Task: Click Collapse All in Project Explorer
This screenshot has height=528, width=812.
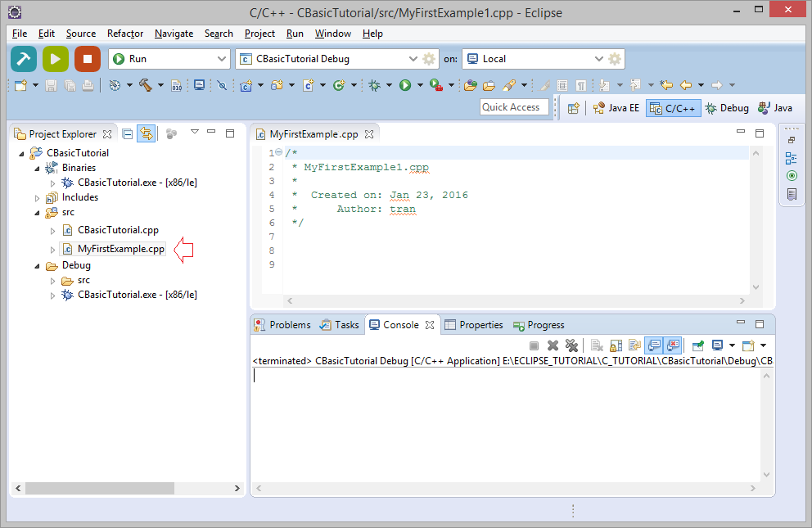Action: tap(128, 134)
